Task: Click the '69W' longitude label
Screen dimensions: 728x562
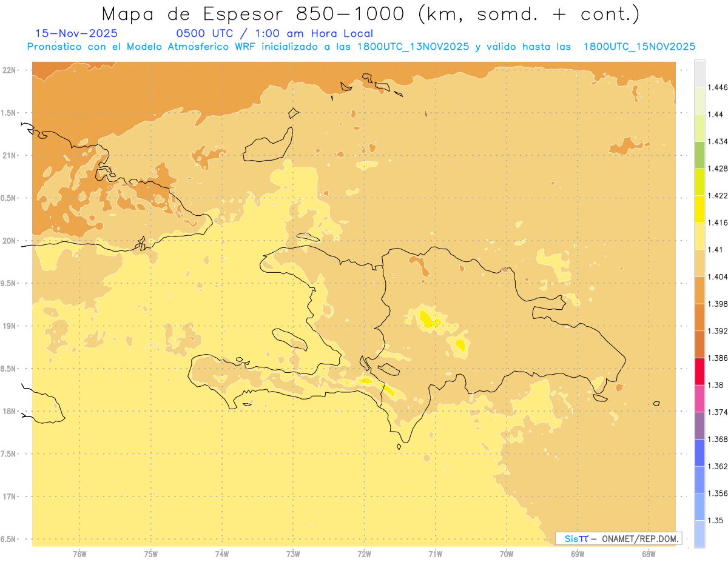Action: [x=578, y=554]
